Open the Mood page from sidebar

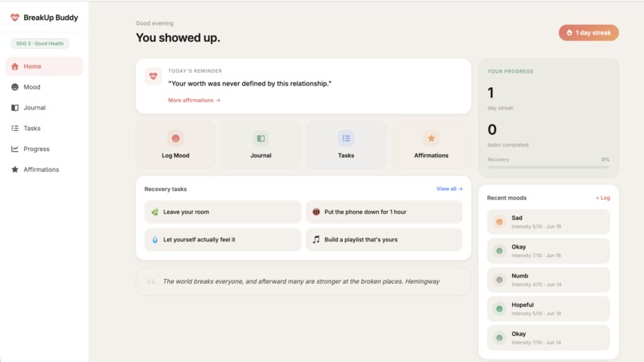pos(44,87)
